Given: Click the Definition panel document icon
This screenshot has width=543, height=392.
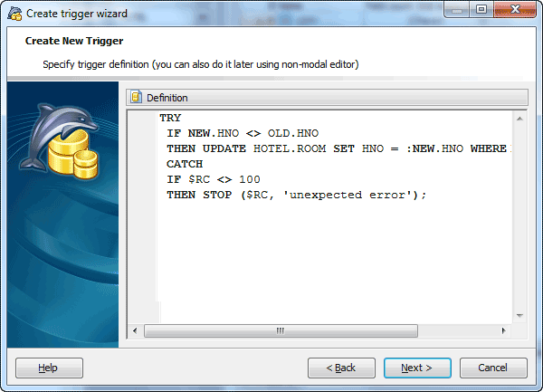Looking at the screenshot, I should pos(137,97).
